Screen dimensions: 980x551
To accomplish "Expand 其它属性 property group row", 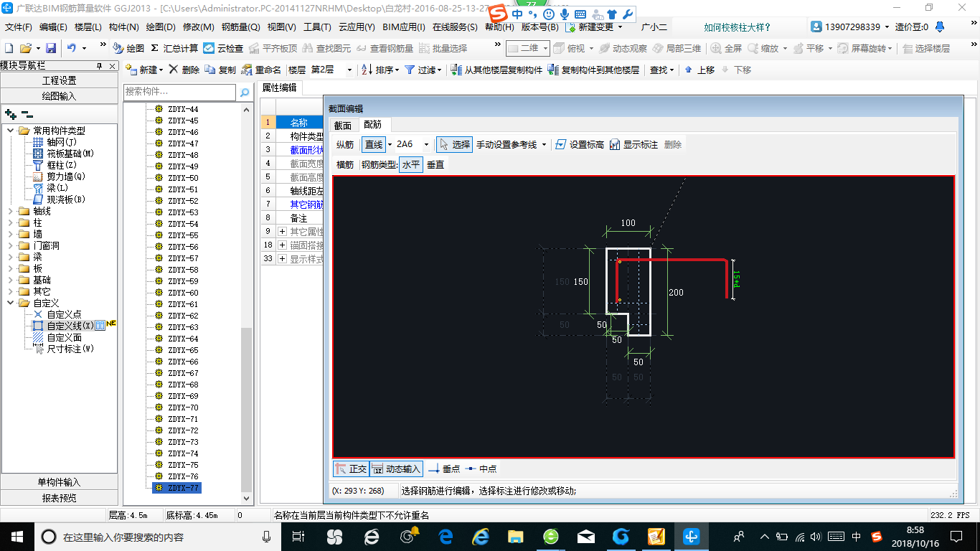I will click(x=282, y=232).
